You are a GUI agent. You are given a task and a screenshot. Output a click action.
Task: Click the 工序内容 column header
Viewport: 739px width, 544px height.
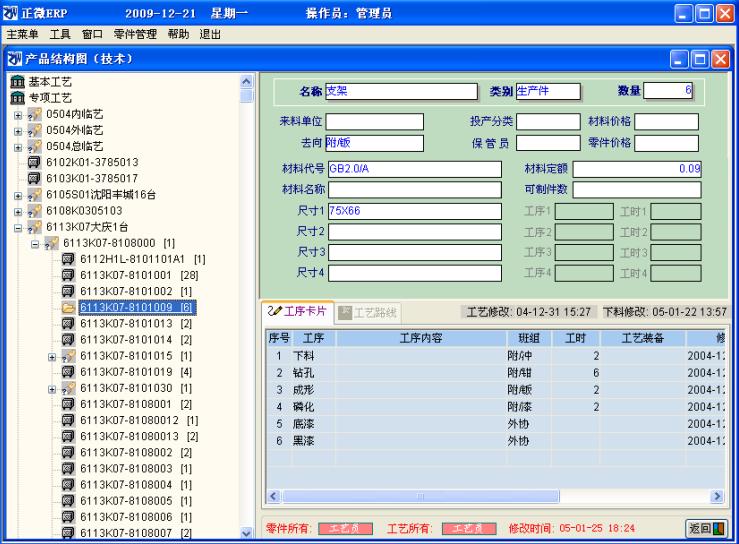tap(421, 338)
